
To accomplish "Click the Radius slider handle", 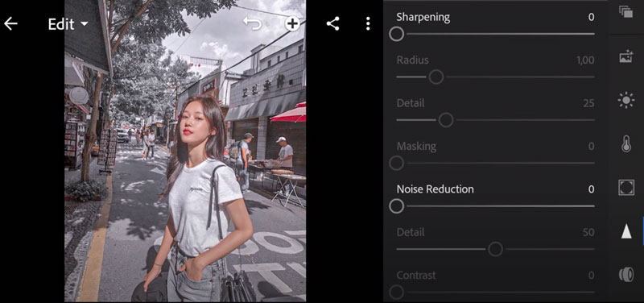I will click(x=436, y=77).
